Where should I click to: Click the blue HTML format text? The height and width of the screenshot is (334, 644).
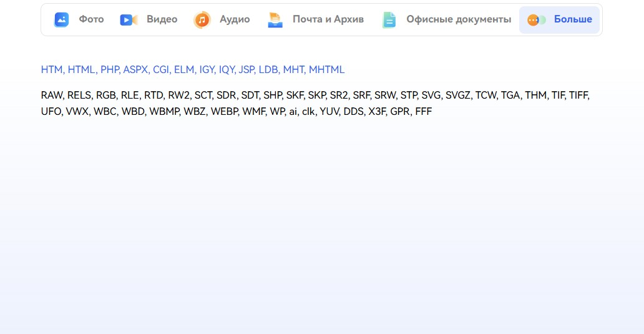pyautogui.click(x=81, y=70)
